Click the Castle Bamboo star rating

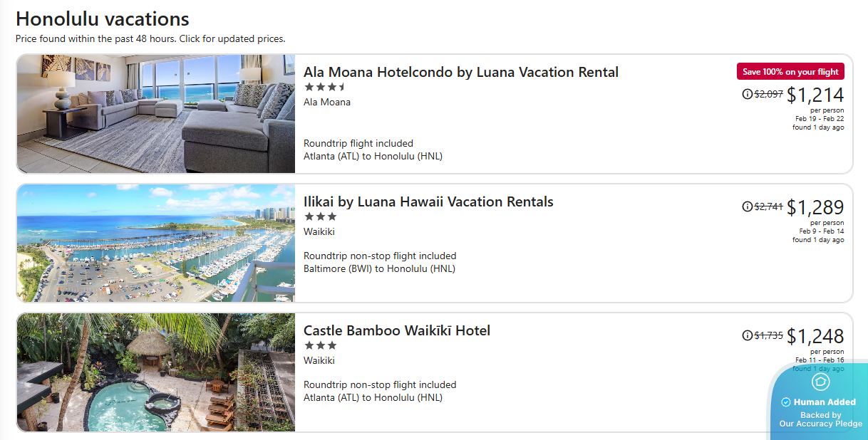(x=320, y=345)
